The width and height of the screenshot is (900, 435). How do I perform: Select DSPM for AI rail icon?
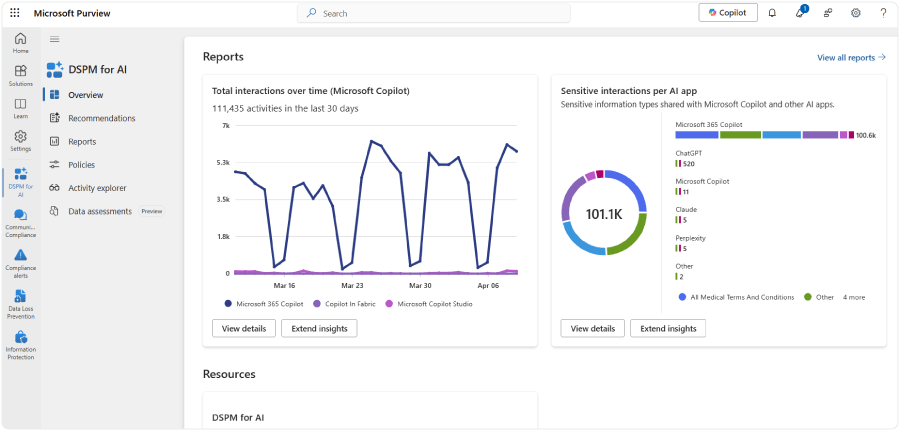pos(21,182)
